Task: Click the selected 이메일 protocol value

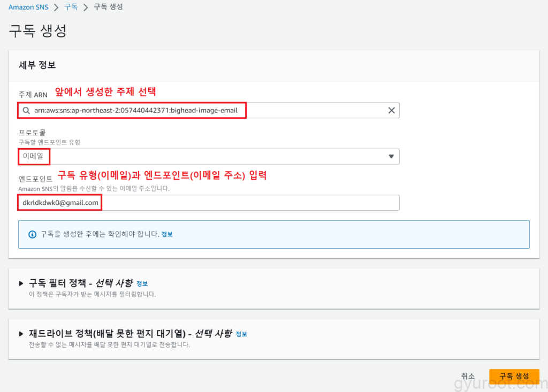Action: pos(33,157)
